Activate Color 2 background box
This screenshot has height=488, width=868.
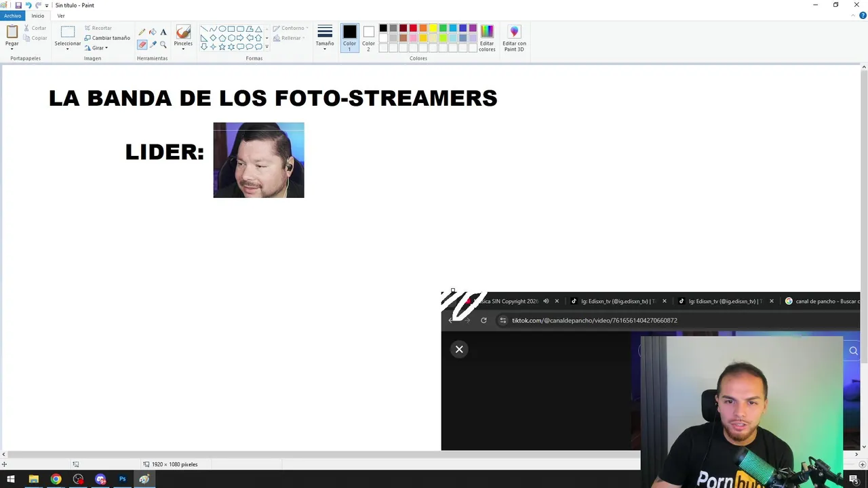(x=368, y=37)
